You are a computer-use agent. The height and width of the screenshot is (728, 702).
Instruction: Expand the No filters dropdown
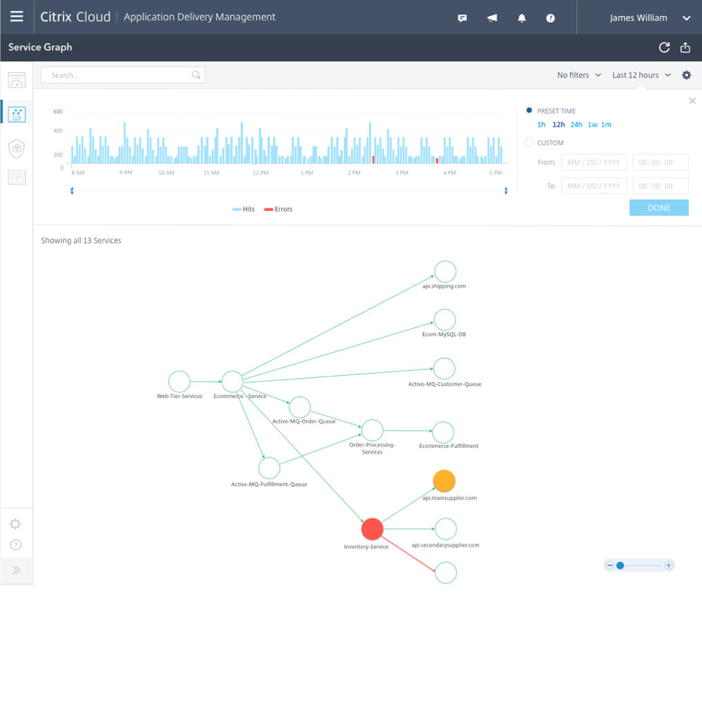(579, 75)
